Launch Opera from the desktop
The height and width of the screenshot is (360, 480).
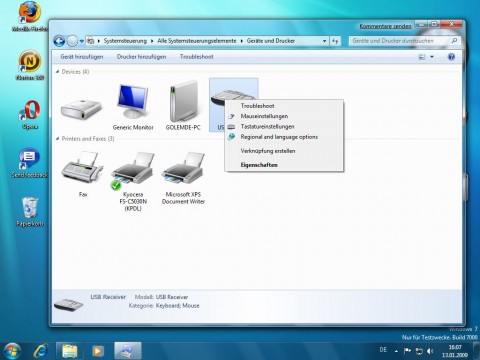(30, 114)
